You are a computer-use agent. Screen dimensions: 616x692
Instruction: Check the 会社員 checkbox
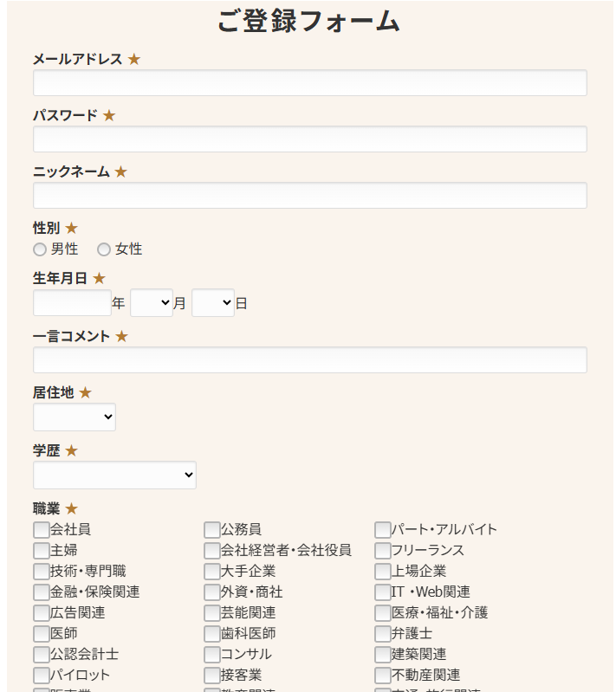pos(41,529)
